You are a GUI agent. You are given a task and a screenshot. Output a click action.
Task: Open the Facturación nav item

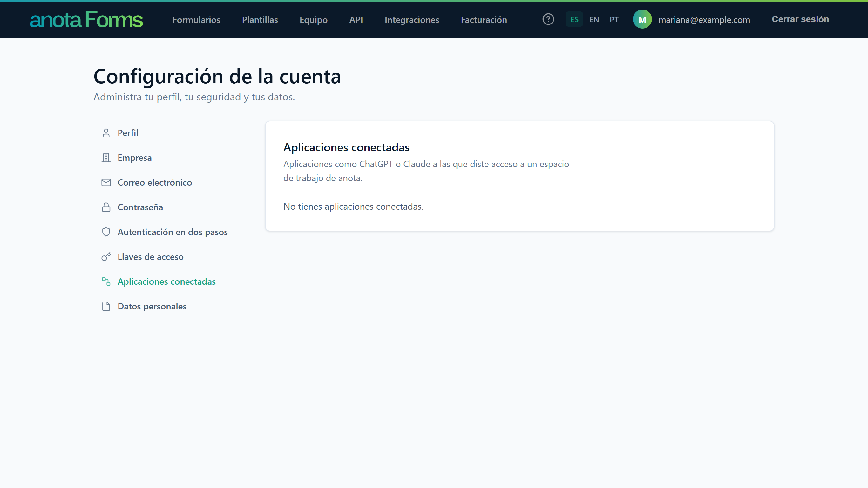click(484, 20)
